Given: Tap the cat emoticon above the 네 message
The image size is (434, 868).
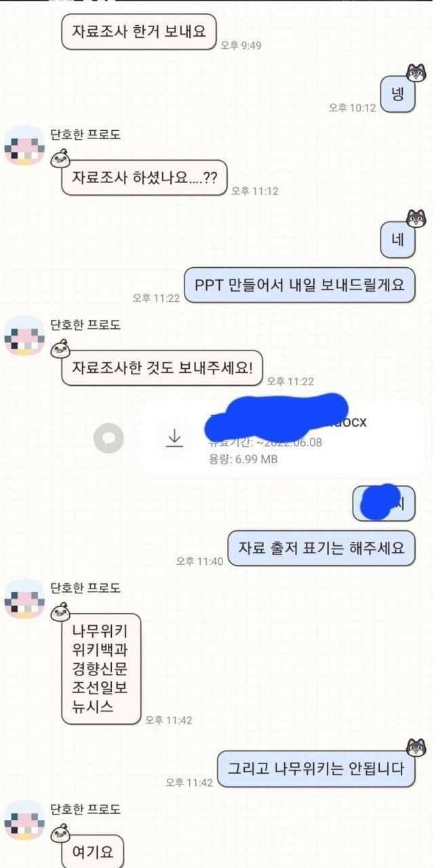Looking at the screenshot, I should [x=416, y=218].
